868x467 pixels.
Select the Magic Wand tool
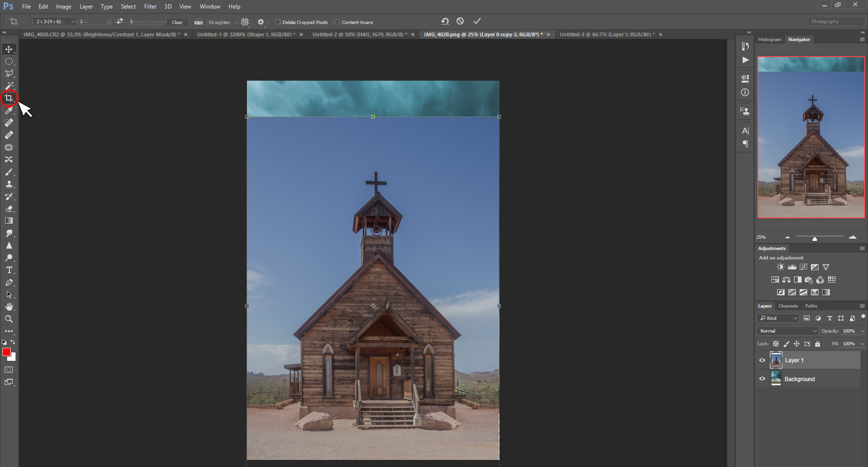point(9,86)
